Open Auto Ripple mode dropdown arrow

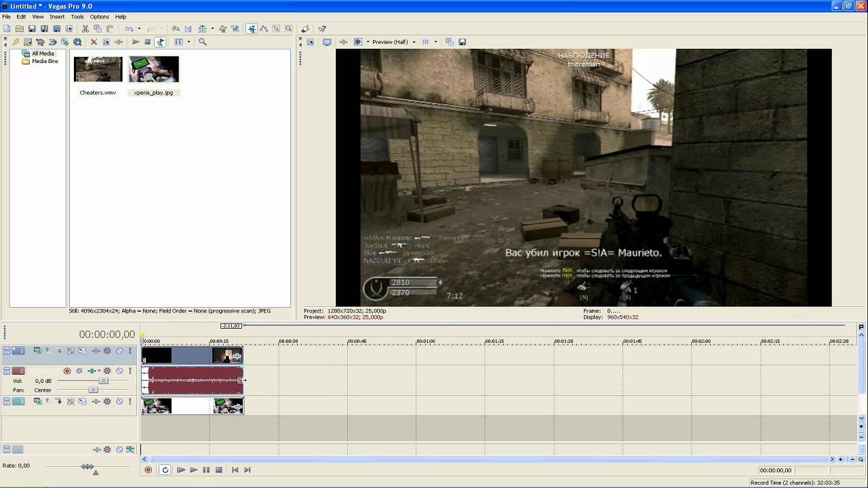[x=212, y=28]
